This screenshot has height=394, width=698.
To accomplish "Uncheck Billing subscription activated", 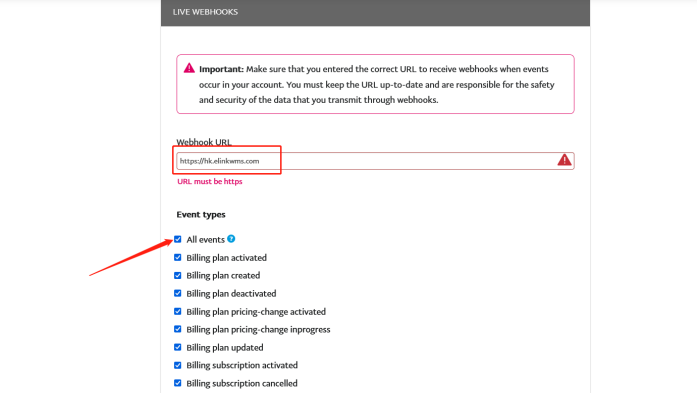I will coord(178,366).
